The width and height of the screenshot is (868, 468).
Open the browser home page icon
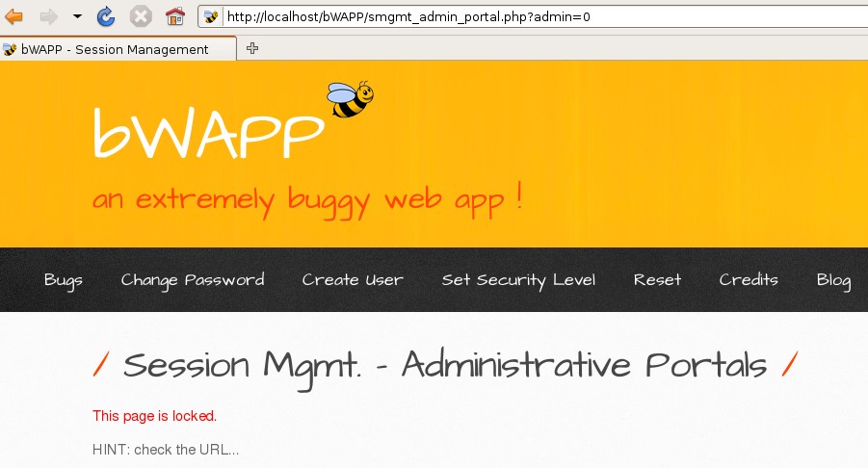click(175, 16)
